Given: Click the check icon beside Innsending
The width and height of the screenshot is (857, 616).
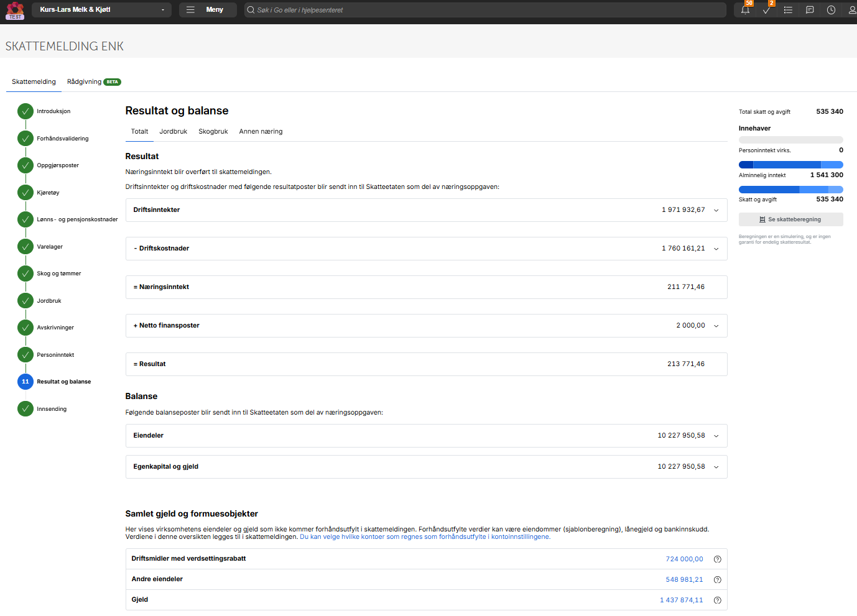Looking at the screenshot, I should (x=25, y=409).
